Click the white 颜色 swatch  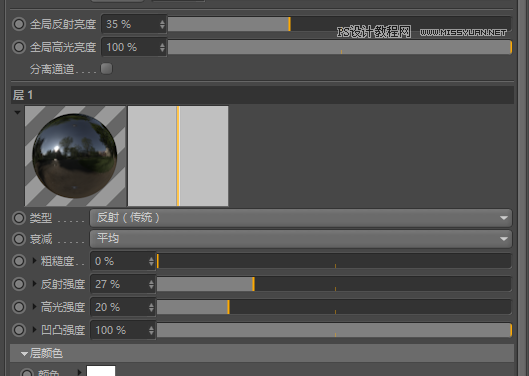(101, 371)
